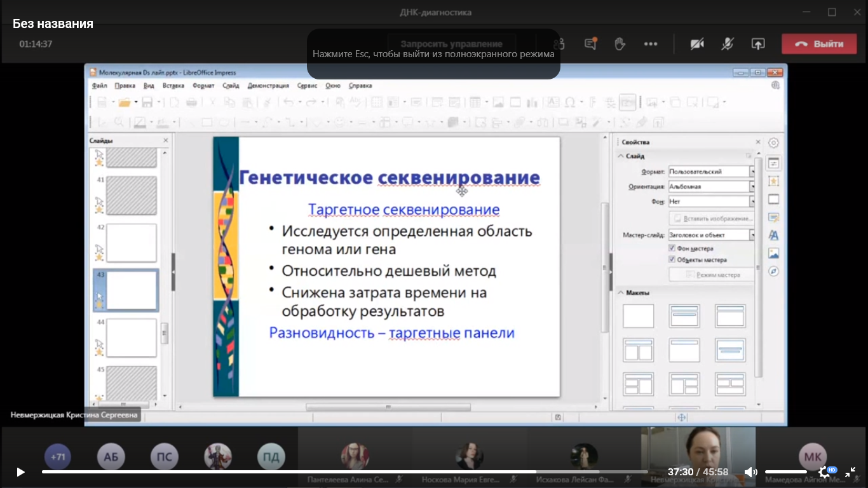Open the Демонстрация menu
The image size is (868, 488).
pos(268,85)
